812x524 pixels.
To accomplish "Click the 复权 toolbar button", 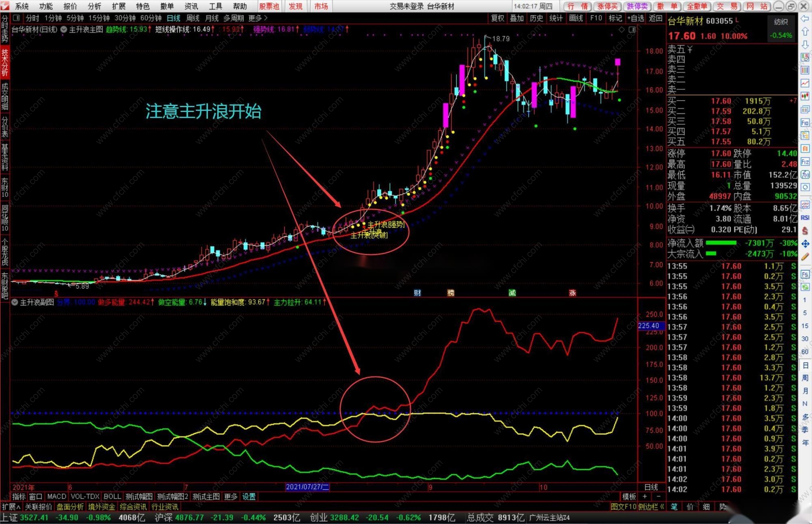I will coord(497,18).
